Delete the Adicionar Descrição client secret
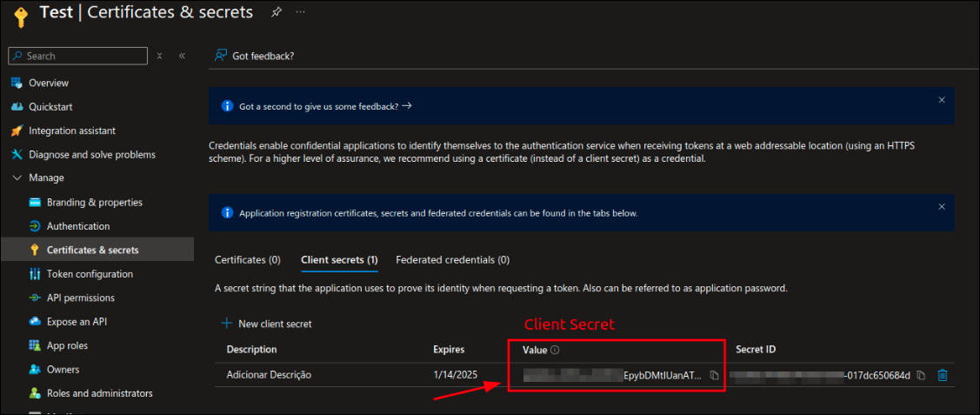This screenshot has height=415, width=980. (x=942, y=376)
